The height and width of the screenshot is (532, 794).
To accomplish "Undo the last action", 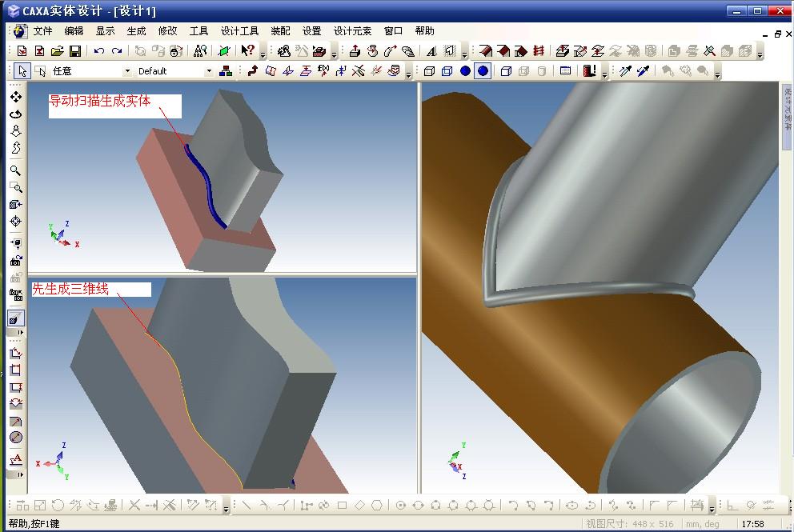I will tap(99, 50).
